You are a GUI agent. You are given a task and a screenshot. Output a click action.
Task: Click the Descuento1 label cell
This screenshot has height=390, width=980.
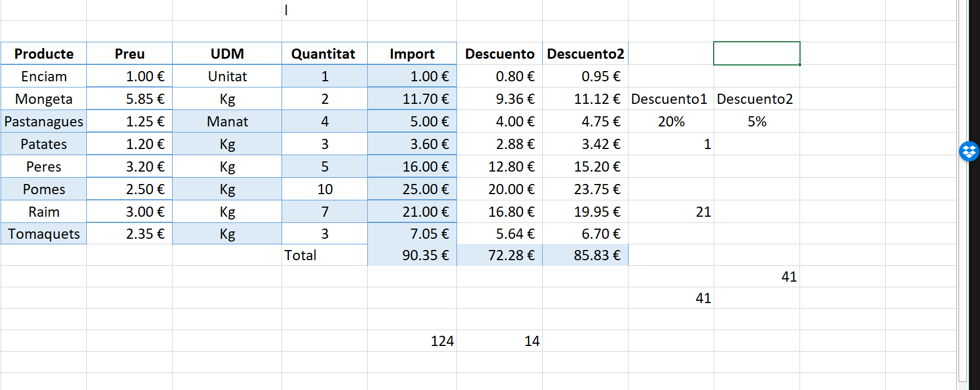tap(671, 99)
